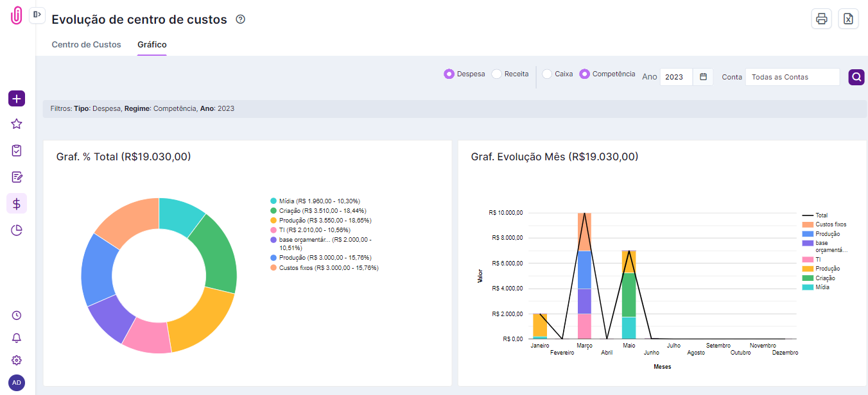Expand the collapsed sidebar menu
Screen dimensions: 868x395
click(x=37, y=14)
